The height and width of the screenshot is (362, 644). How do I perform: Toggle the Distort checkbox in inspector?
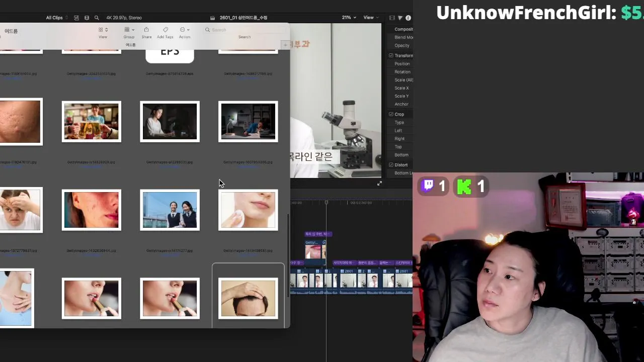pyautogui.click(x=391, y=165)
